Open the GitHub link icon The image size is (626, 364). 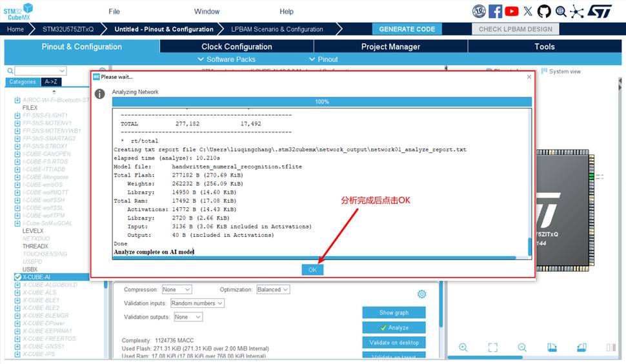(544, 11)
